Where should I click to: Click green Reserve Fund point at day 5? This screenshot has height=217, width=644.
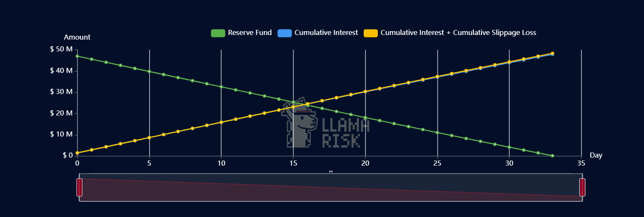tap(149, 71)
